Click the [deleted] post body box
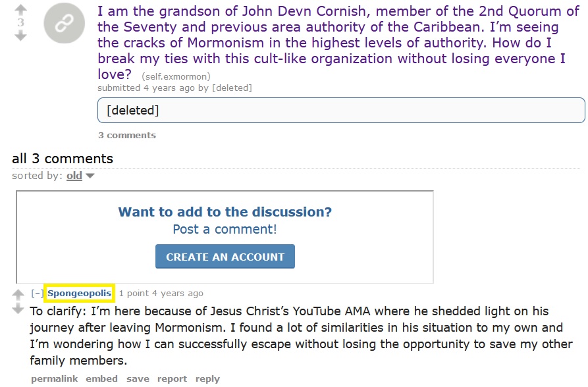Image resolution: width=588 pixels, height=387 pixels. pyautogui.click(x=341, y=111)
